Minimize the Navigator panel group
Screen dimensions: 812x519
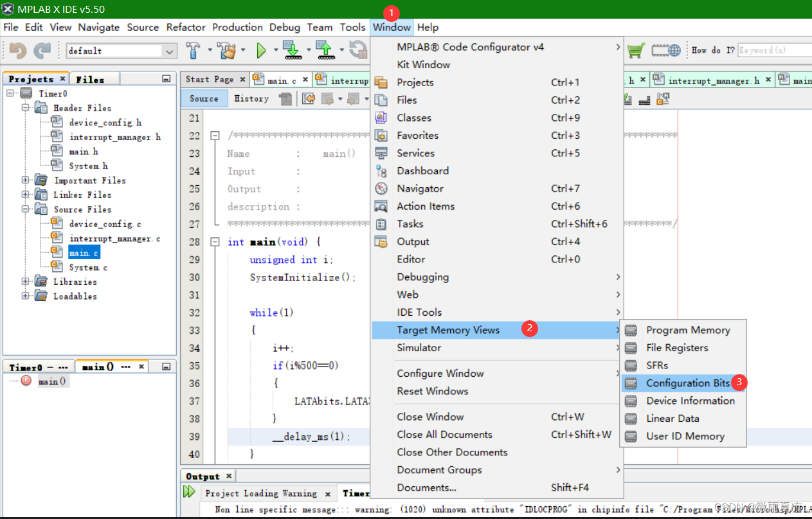coord(166,366)
